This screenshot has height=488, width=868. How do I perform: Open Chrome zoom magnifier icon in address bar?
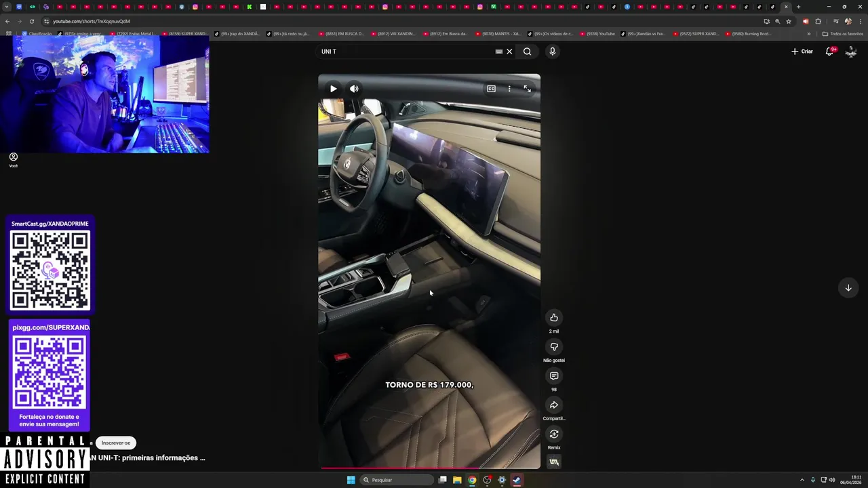pyautogui.click(x=777, y=21)
